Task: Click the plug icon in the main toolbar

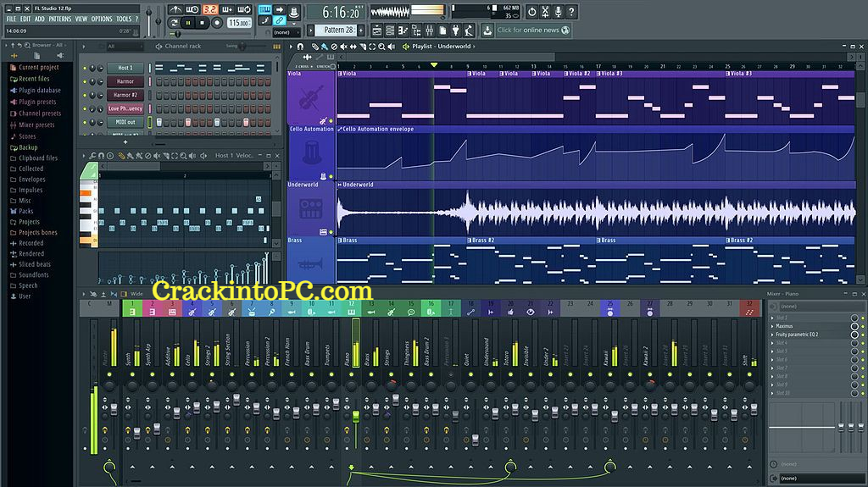Action: pyautogui.click(x=456, y=30)
